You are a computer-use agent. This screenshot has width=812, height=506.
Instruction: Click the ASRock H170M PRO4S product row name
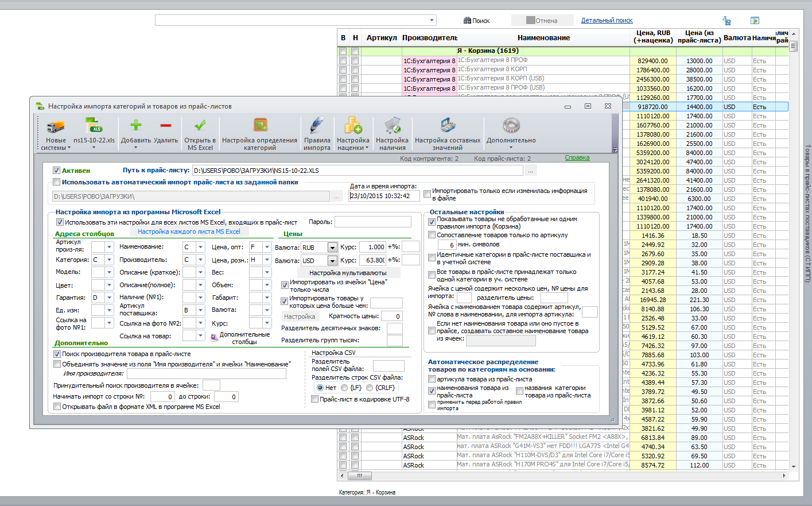tap(543, 465)
